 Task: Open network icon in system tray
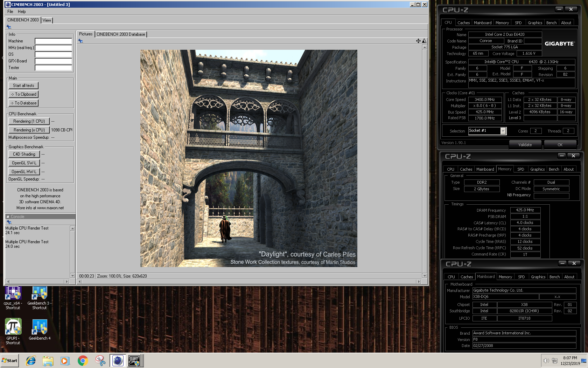click(555, 361)
